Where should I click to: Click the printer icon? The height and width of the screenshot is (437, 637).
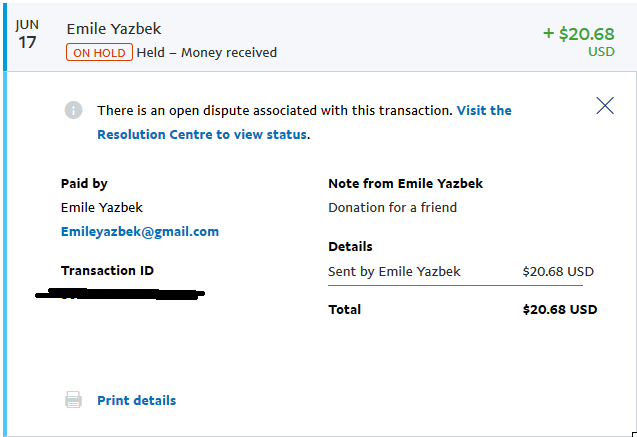[x=74, y=400]
